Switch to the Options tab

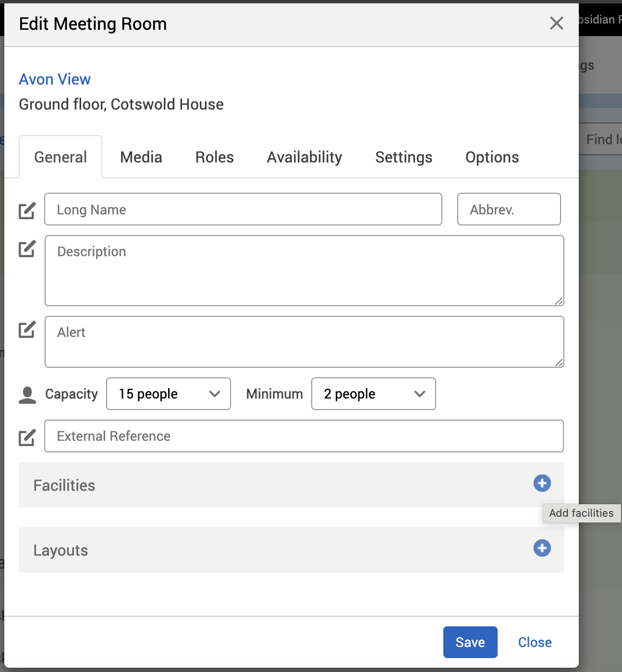492,157
